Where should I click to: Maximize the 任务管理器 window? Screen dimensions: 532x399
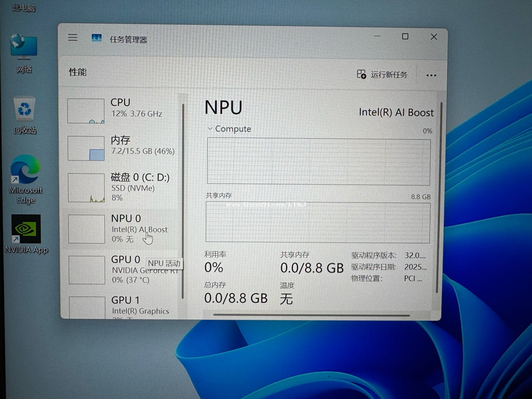point(405,36)
